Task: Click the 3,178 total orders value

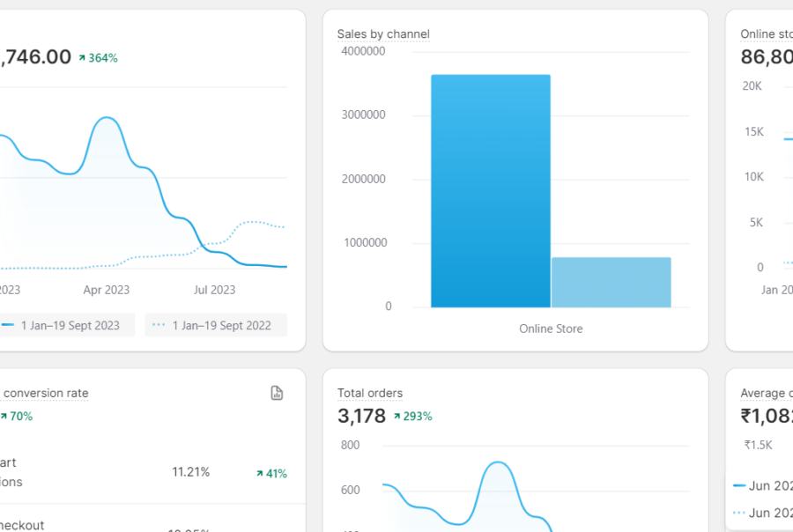Action: tap(361, 416)
